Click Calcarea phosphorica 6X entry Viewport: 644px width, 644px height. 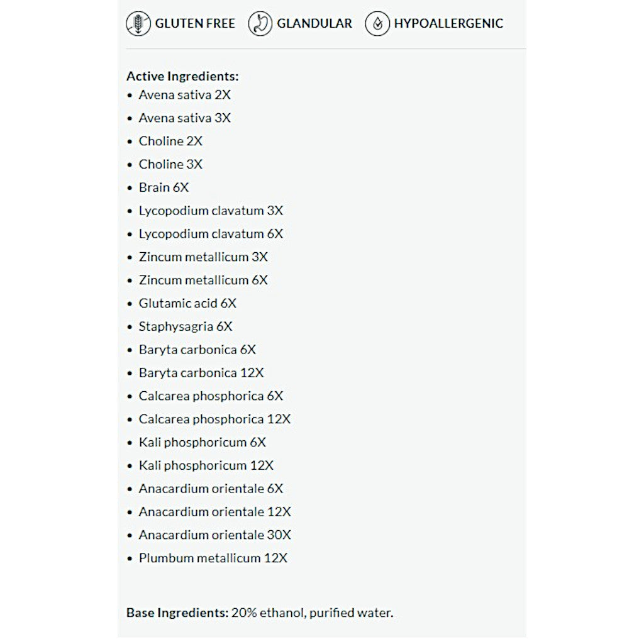point(211,396)
